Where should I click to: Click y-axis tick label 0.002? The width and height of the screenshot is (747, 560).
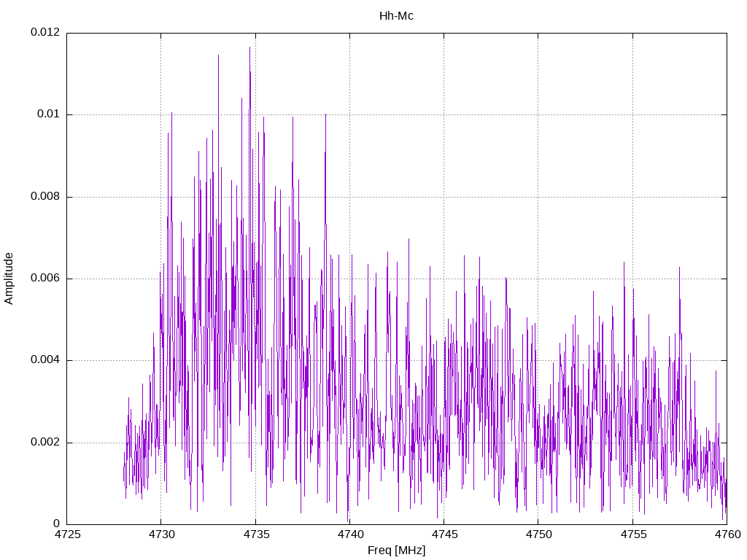45,442
